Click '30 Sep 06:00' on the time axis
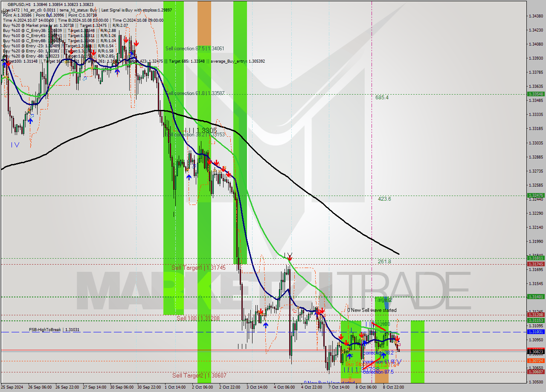The width and height of the screenshot is (546, 392). [122, 387]
